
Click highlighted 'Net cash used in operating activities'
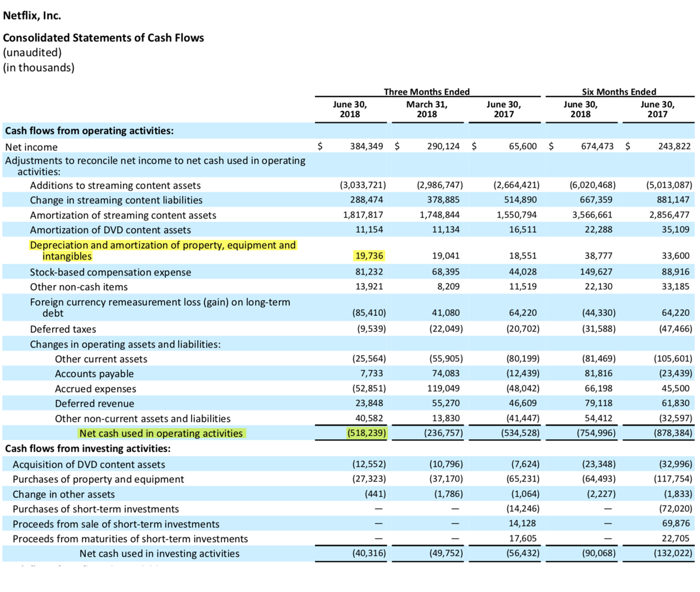point(161,433)
